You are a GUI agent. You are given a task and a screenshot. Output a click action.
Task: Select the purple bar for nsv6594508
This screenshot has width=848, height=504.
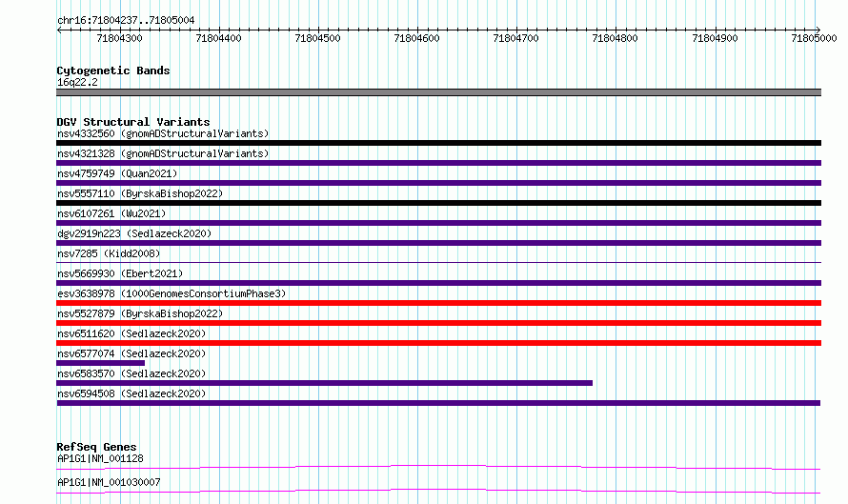pyautogui.click(x=438, y=403)
